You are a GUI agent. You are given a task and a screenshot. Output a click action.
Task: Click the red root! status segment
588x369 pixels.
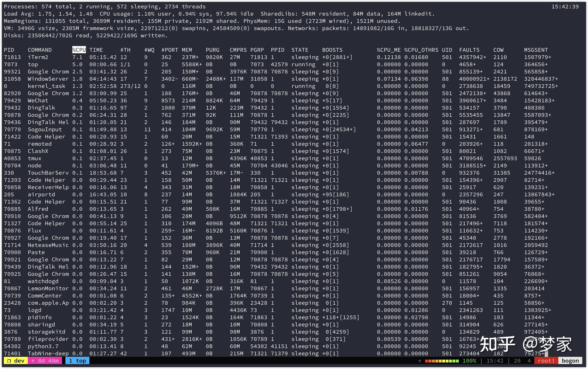click(x=546, y=361)
